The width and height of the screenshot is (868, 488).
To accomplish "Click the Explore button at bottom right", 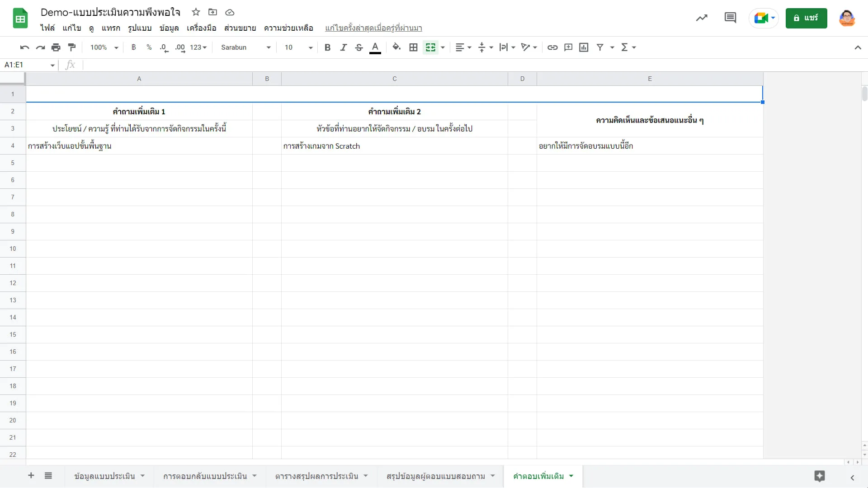I will [820, 476].
